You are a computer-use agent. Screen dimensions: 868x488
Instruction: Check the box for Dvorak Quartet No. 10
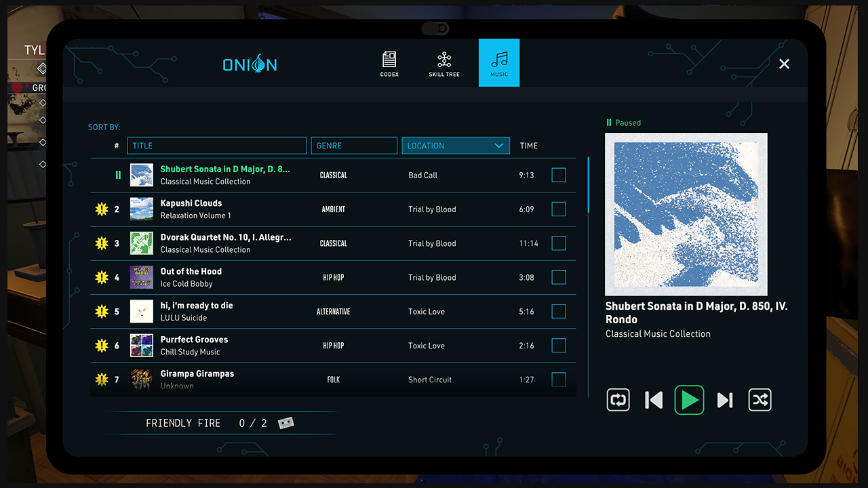(x=559, y=243)
